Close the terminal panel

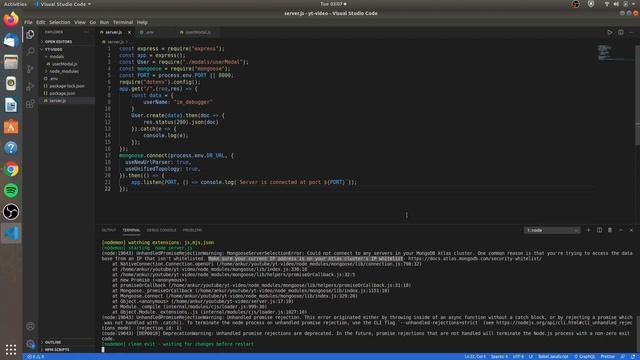(x=631, y=230)
